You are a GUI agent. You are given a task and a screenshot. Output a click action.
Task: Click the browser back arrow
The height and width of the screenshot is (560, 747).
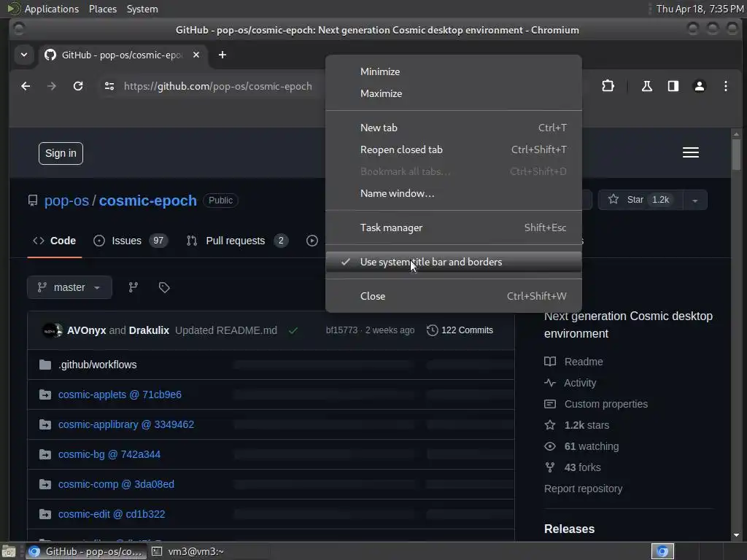[26, 86]
